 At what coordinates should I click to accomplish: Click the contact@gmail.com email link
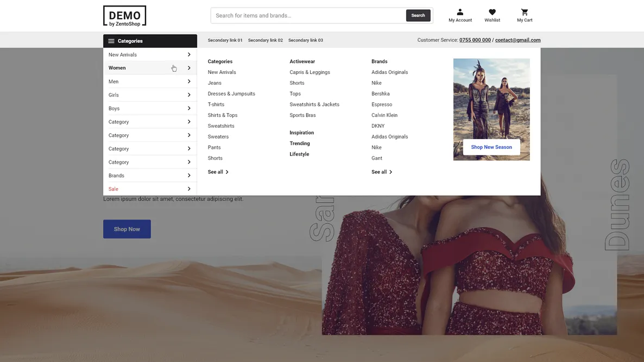(517, 40)
